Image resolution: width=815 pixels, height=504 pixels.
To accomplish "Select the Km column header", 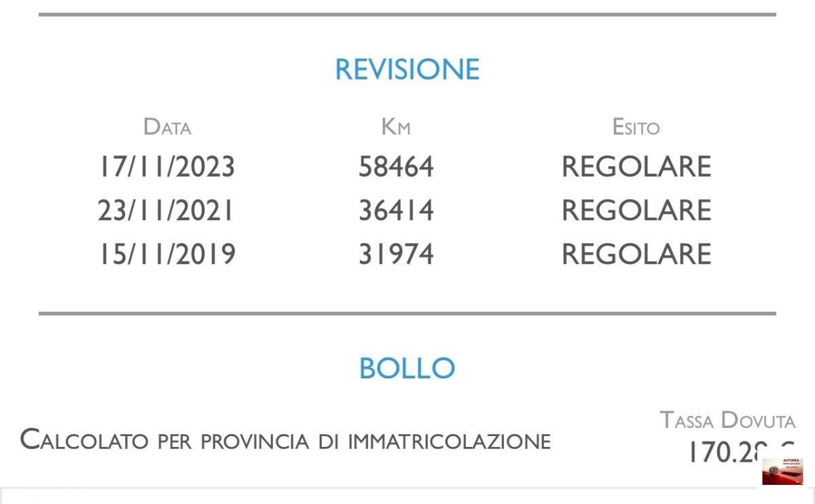I will pos(396,127).
